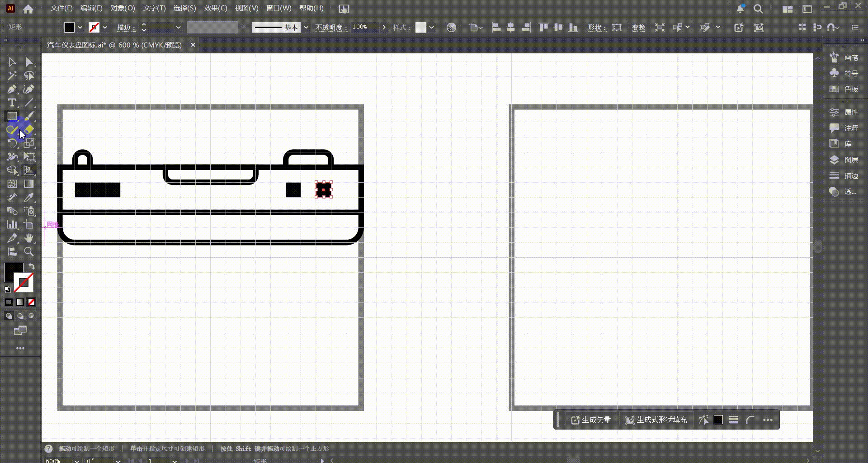Enable Draw Behind mode
Viewport: 868px width, 463px height.
pyautogui.click(x=20, y=316)
